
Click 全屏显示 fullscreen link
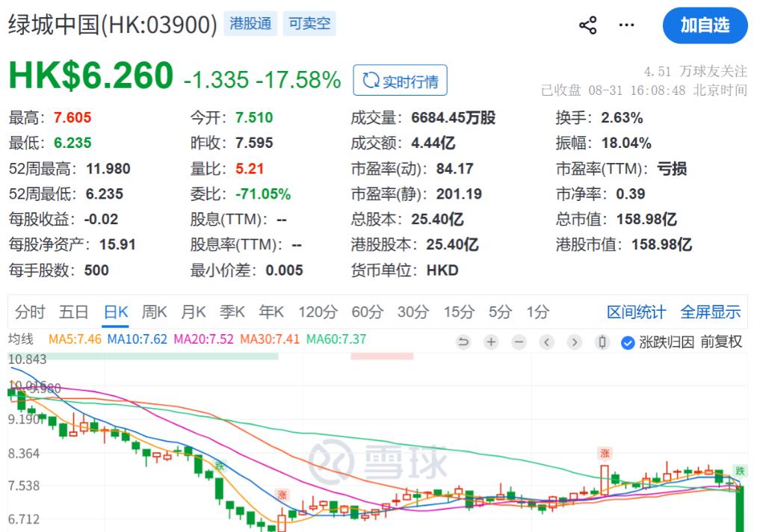711,312
